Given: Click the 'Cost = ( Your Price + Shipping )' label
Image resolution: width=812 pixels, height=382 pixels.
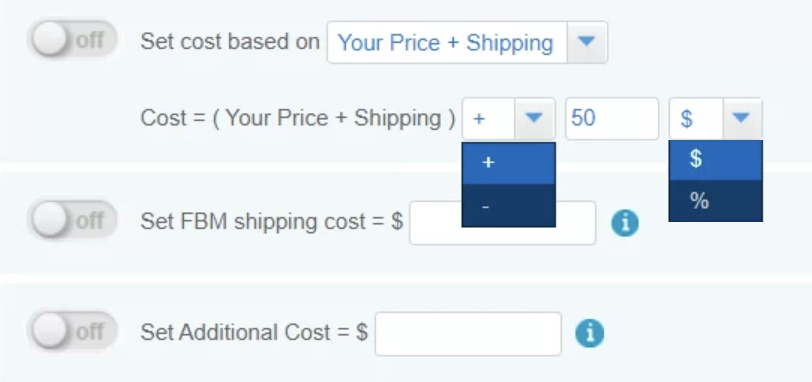Looking at the screenshot, I should click(298, 119).
